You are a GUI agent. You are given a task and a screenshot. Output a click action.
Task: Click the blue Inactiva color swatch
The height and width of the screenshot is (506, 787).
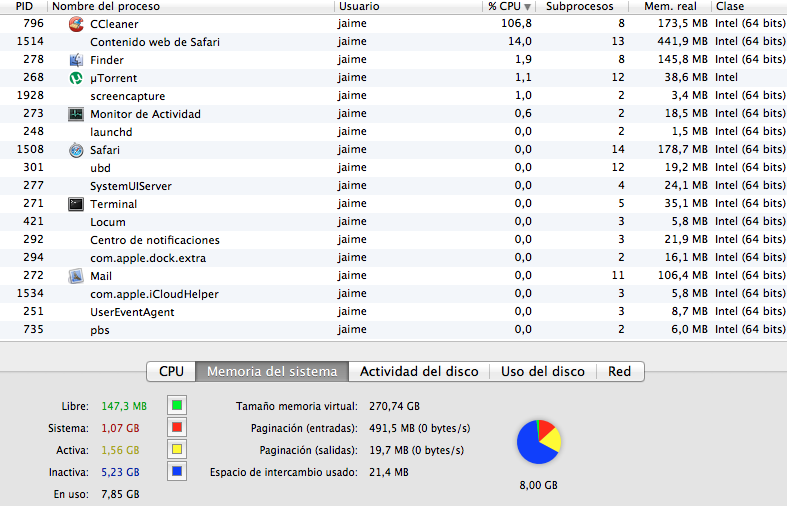click(177, 472)
